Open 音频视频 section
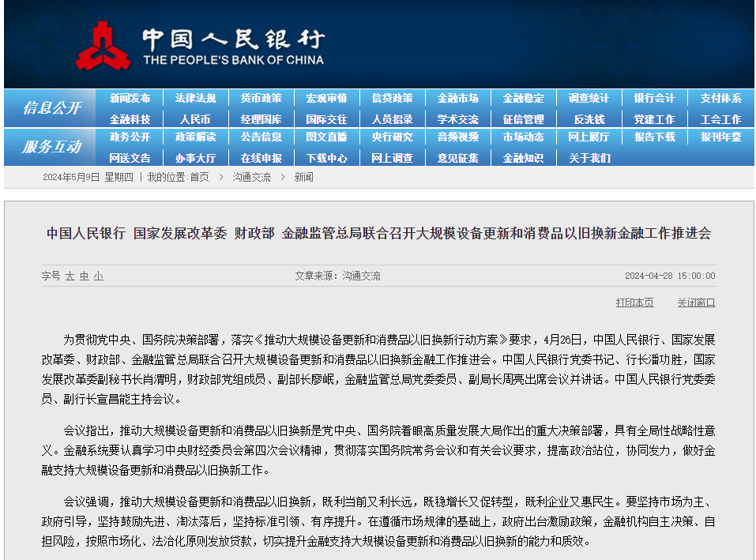 pyautogui.click(x=457, y=137)
